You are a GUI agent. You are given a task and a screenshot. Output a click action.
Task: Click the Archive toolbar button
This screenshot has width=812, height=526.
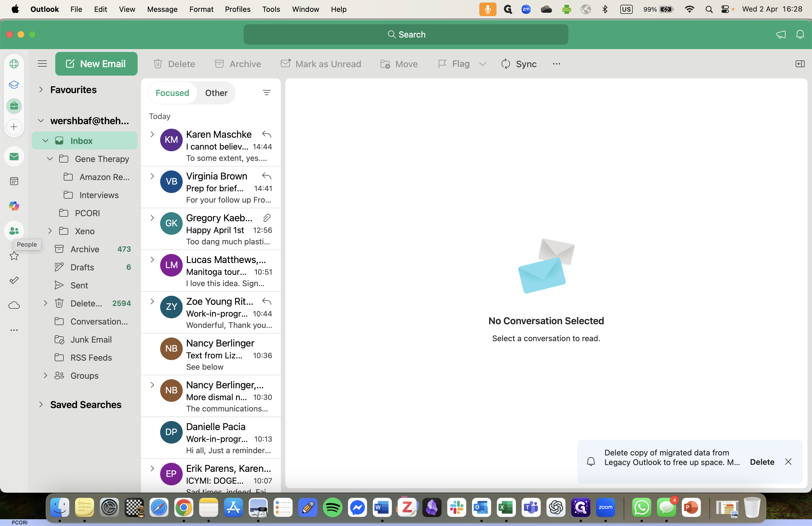click(238, 64)
